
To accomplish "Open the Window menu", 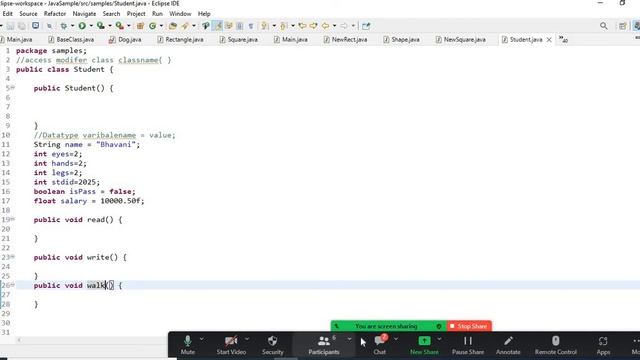I will point(180,13).
